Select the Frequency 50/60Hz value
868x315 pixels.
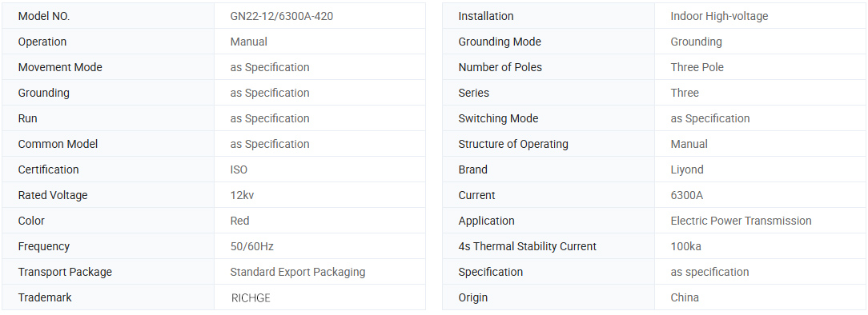pos(252,246)
